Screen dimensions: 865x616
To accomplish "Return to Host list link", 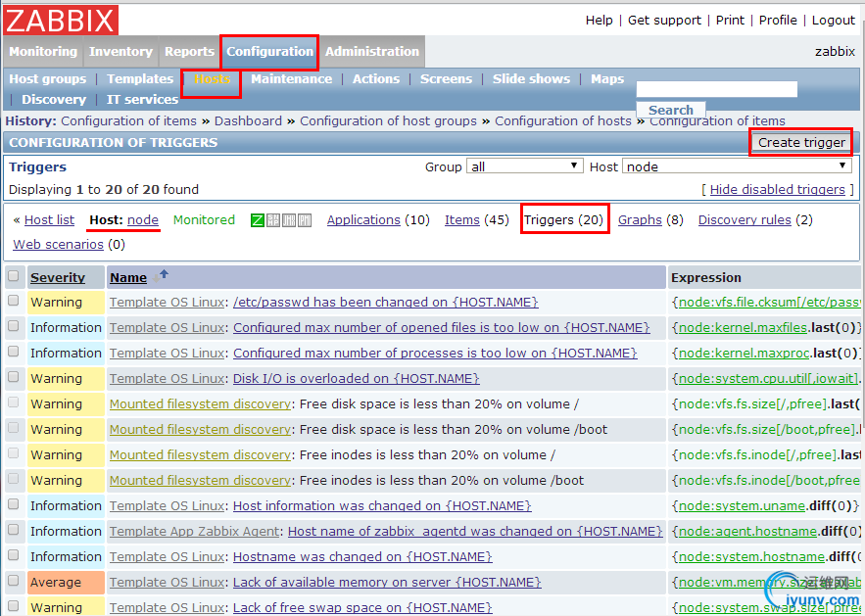I will click(x=49, y=220).
